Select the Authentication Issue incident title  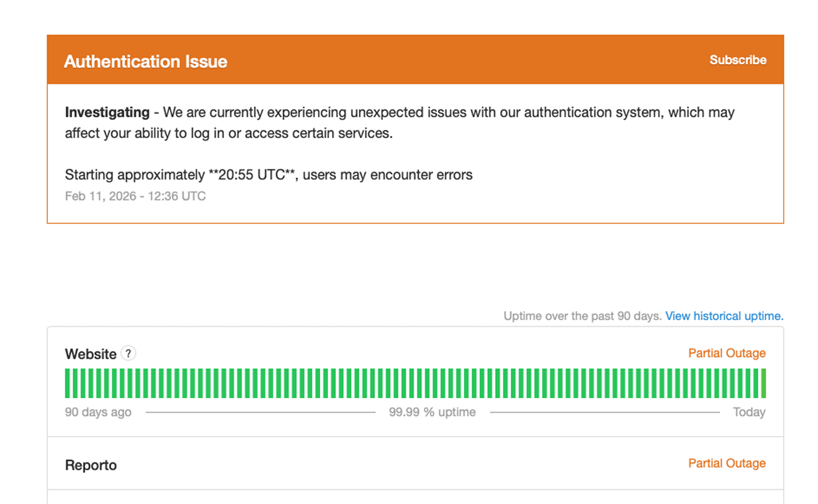coord(146,61)
